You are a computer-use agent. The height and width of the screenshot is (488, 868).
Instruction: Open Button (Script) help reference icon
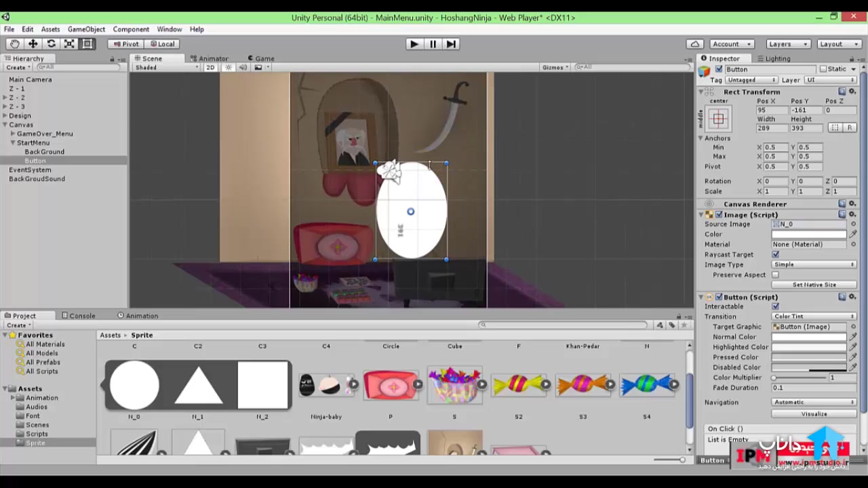coord(842,297)
